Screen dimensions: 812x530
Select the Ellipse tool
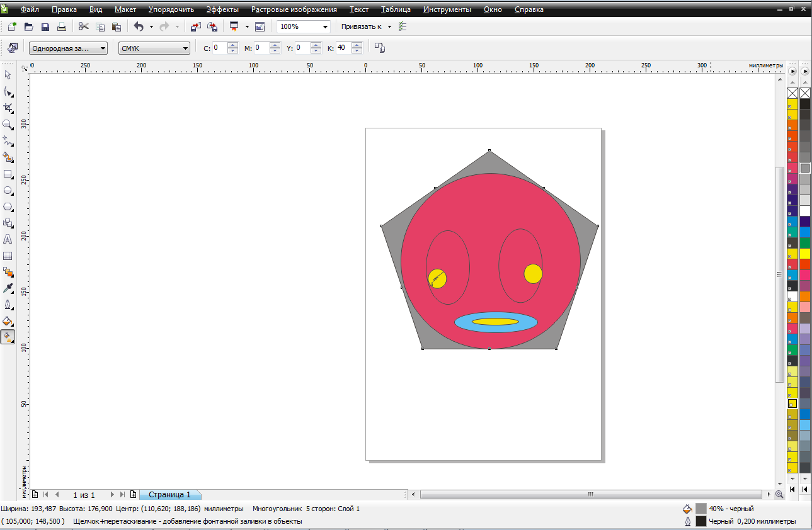point(8,190)
